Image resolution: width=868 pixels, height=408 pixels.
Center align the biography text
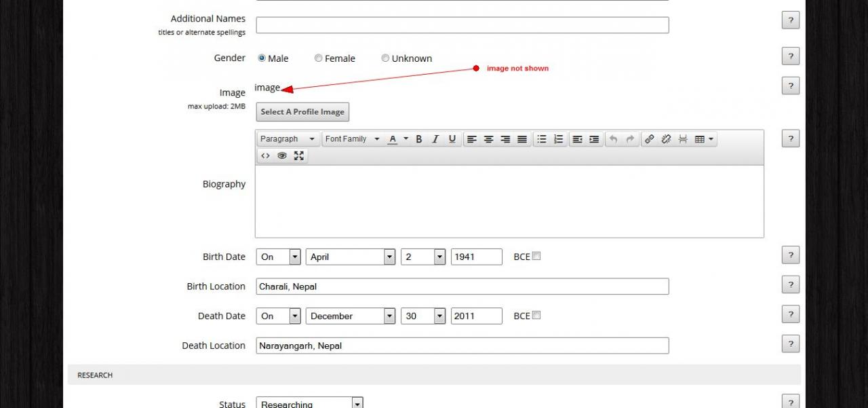[488, 139]
